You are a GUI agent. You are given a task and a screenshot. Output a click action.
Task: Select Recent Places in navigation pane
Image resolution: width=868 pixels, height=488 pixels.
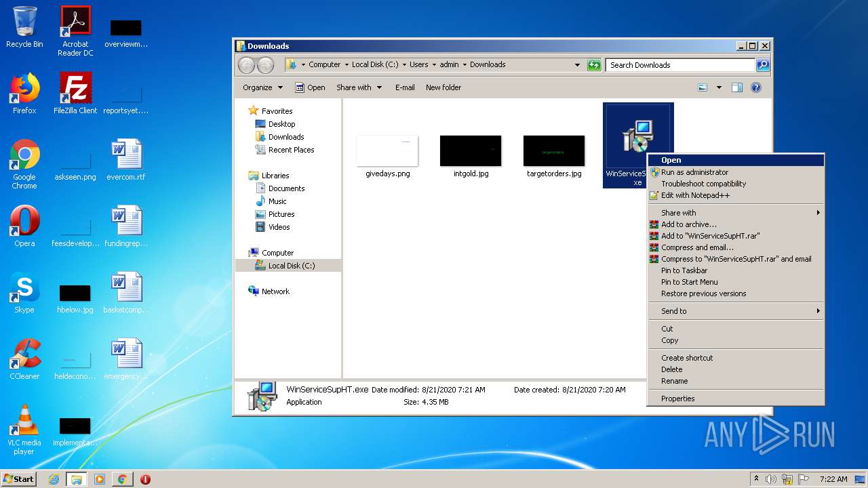coord(285,150)
